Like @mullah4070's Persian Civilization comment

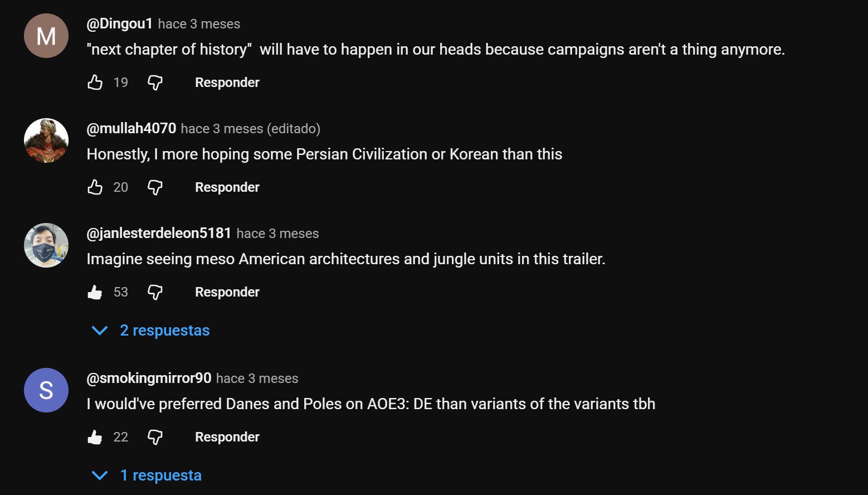pos(95,187)
